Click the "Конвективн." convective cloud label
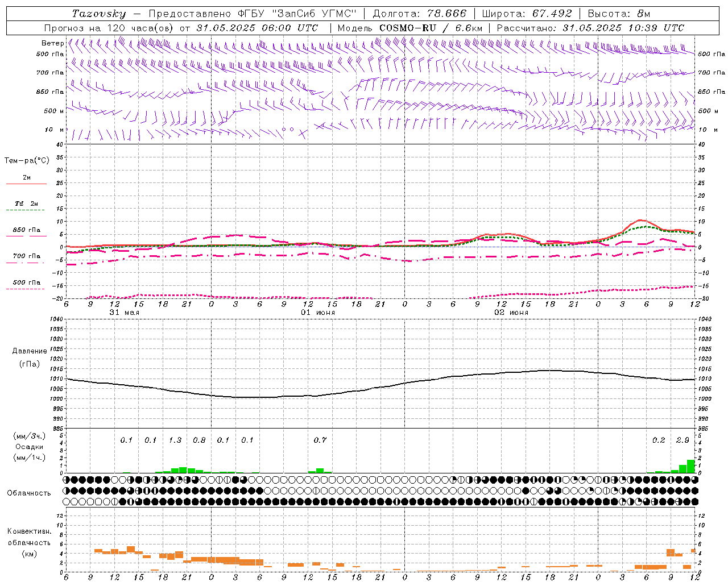Image resolution: width=728 pixels, height=582 pixels. pos(29,531)
